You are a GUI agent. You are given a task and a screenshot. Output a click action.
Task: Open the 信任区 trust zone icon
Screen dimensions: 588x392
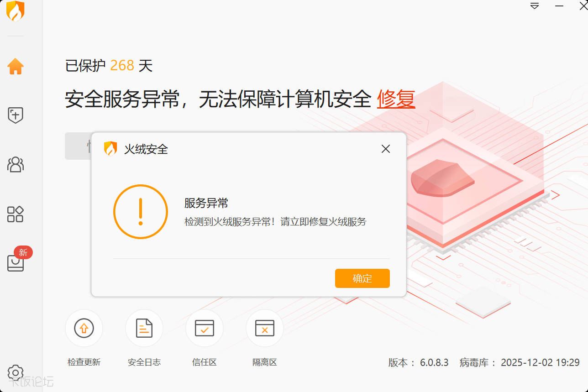pos(205,328)
